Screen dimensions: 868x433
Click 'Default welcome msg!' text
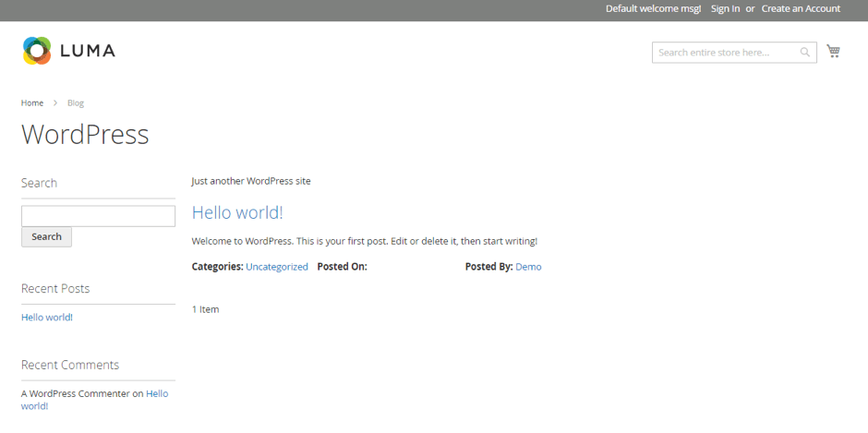[653, 9]
